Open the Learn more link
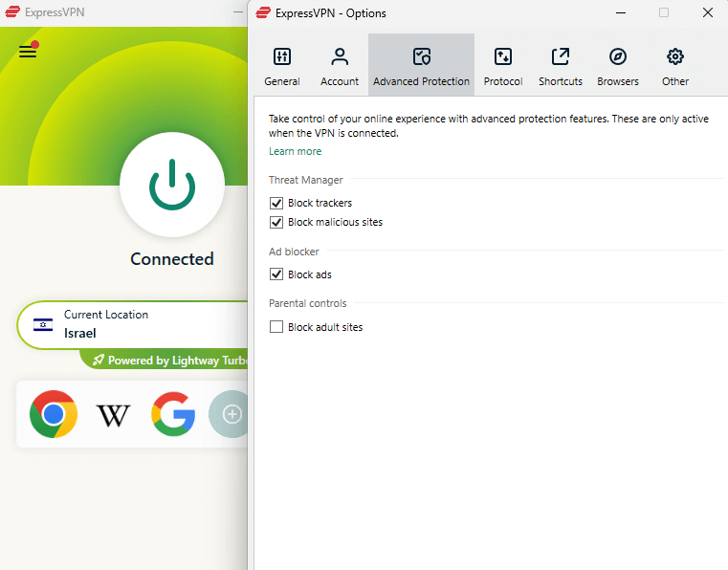Screen dimensions: 728x570 click(295, 151)
